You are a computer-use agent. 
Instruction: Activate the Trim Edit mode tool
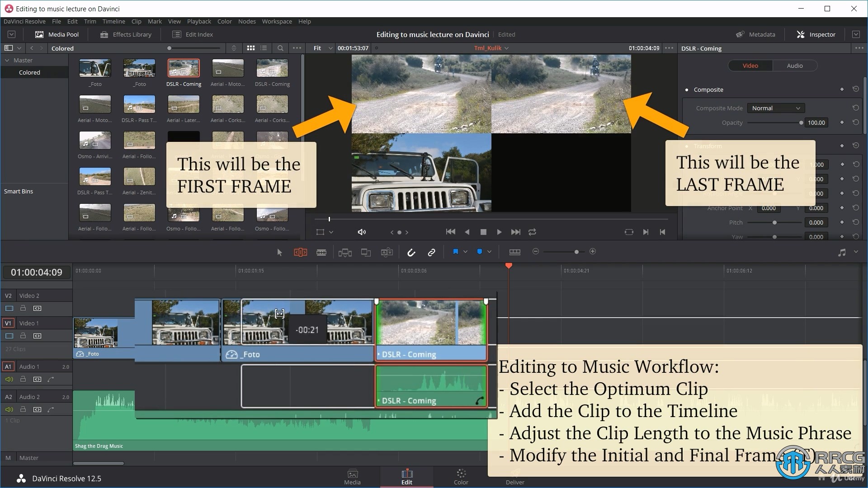point(300,252)
